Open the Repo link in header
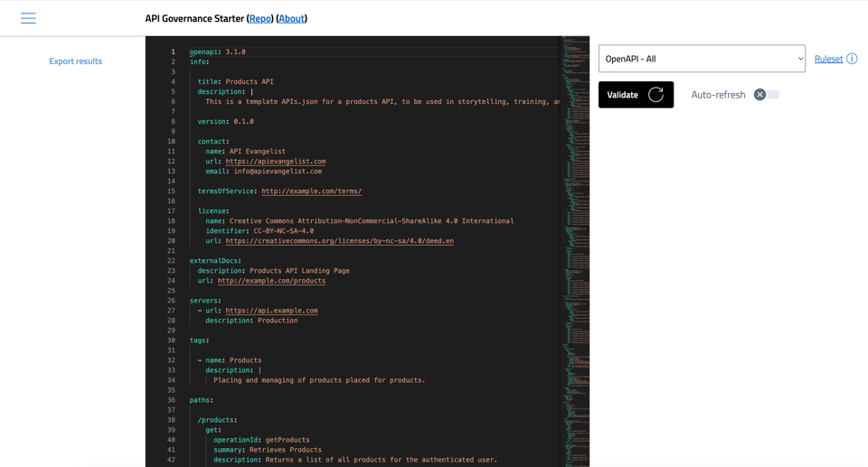 260,18
